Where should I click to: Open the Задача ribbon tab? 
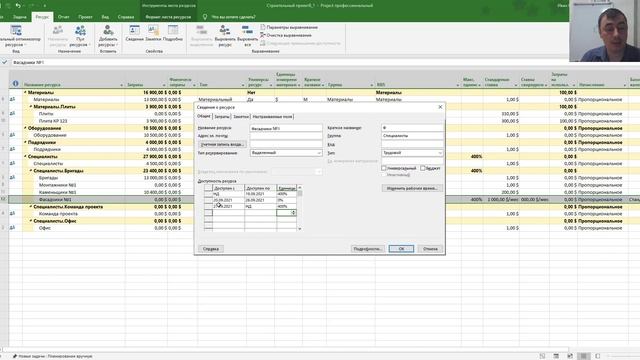pos(20,17)
